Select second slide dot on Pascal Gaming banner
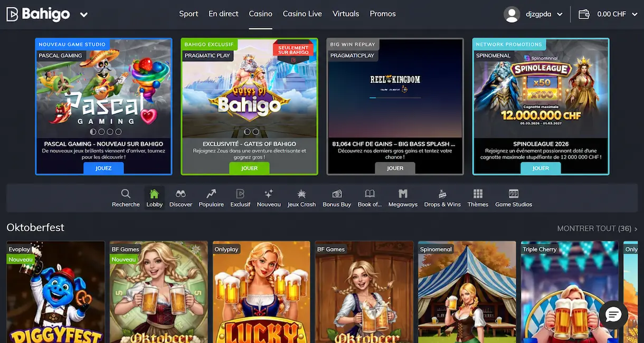Viewport: 644px width, 343px height. pos(102,132)
